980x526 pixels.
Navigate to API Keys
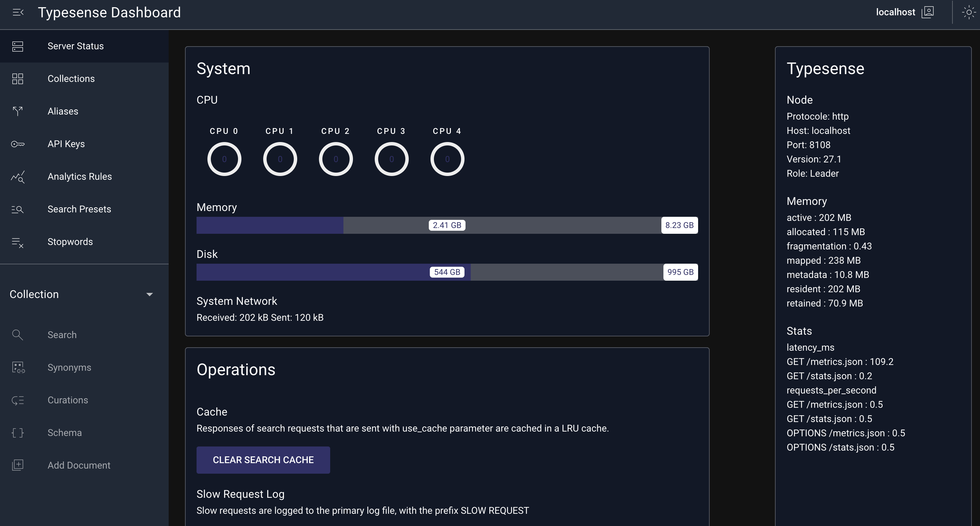(x=84, y=144)
